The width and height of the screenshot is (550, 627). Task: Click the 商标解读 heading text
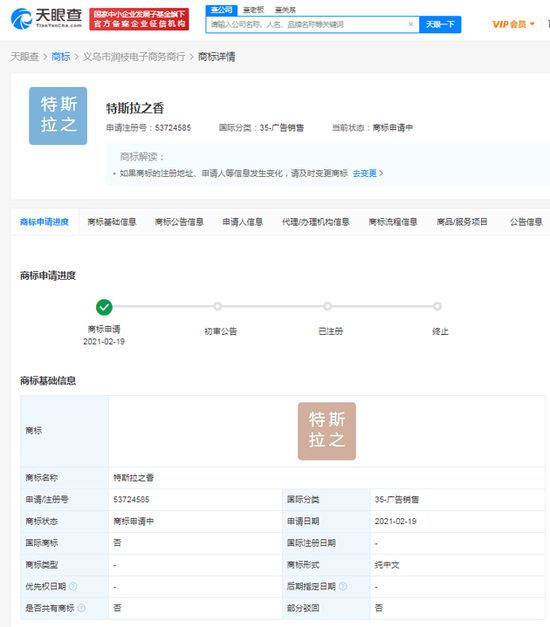tap(142, 156)
